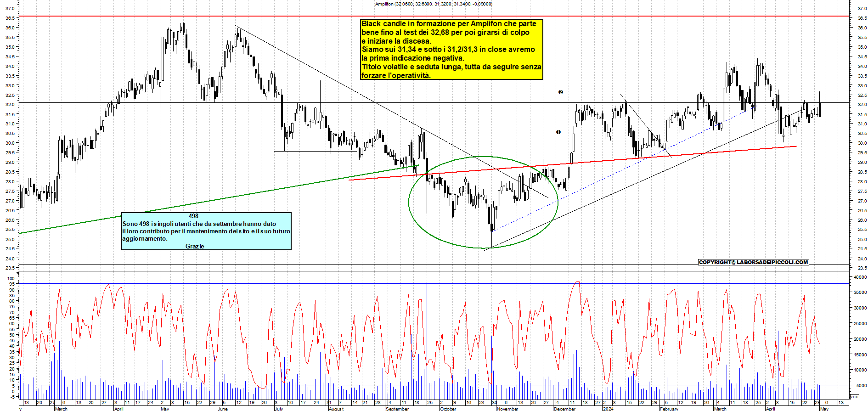Click the 'February' month label
Image resolution: width=868 pixels, height=411 pixels.
click(669, 409)
